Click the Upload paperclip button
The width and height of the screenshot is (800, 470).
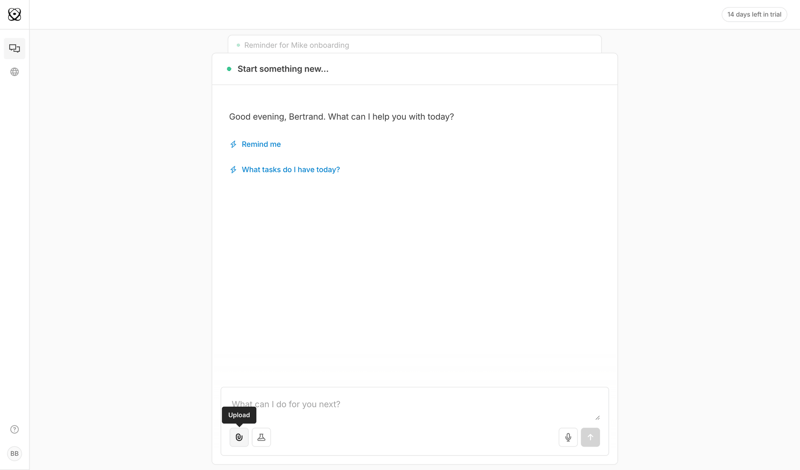pyautogui.click(x=239, y=437)
